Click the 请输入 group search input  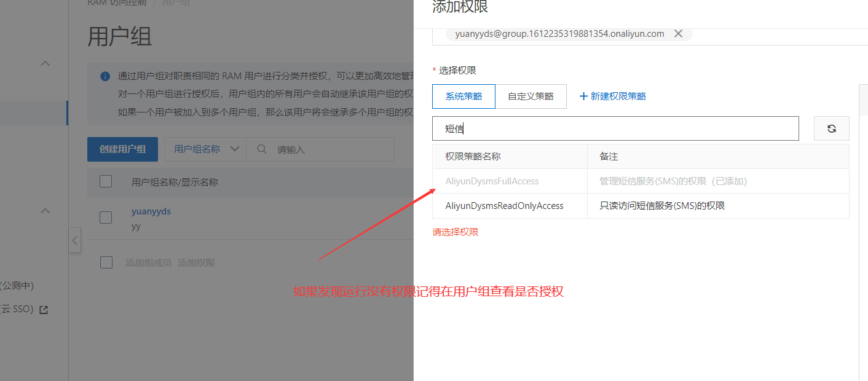pyautogui.click(x=332, y=149)
